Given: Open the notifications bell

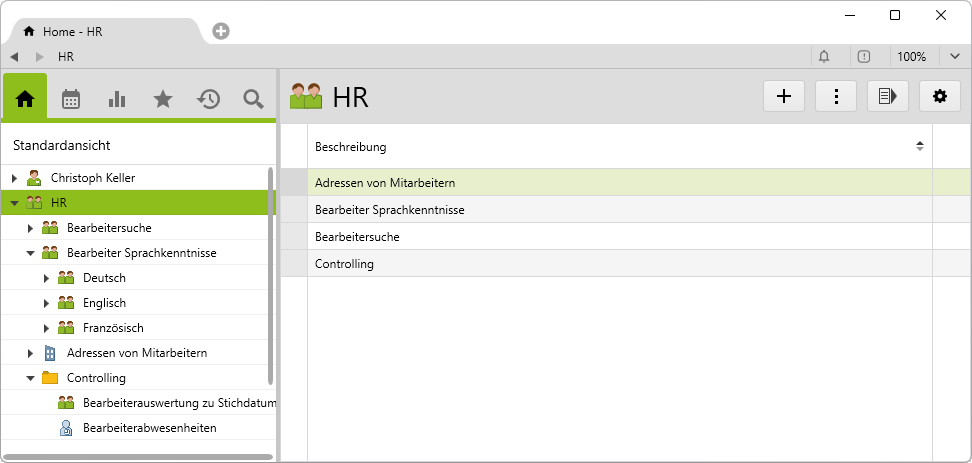Looking at the screenshot, I should point(825,57).
